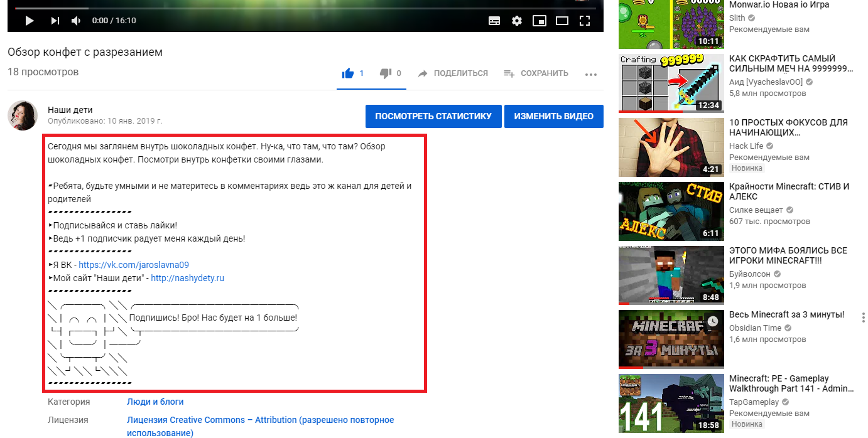868x438 pixels.
Task: Click the Подпишись! Бро! speech bubble text
Action: coord(213,318)
